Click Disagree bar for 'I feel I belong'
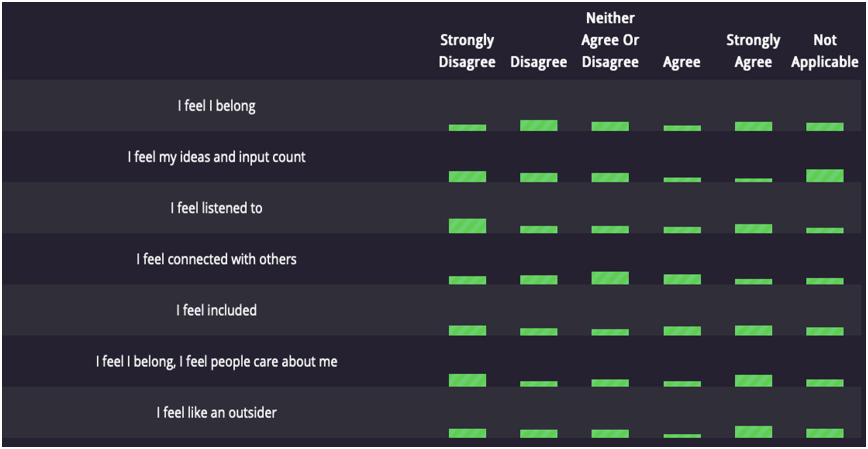The image size is (868, 449). coord(539,125)
